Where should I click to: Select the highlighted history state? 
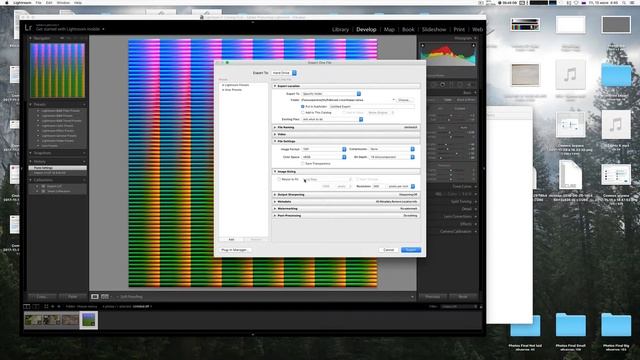[x=58, y=168]
